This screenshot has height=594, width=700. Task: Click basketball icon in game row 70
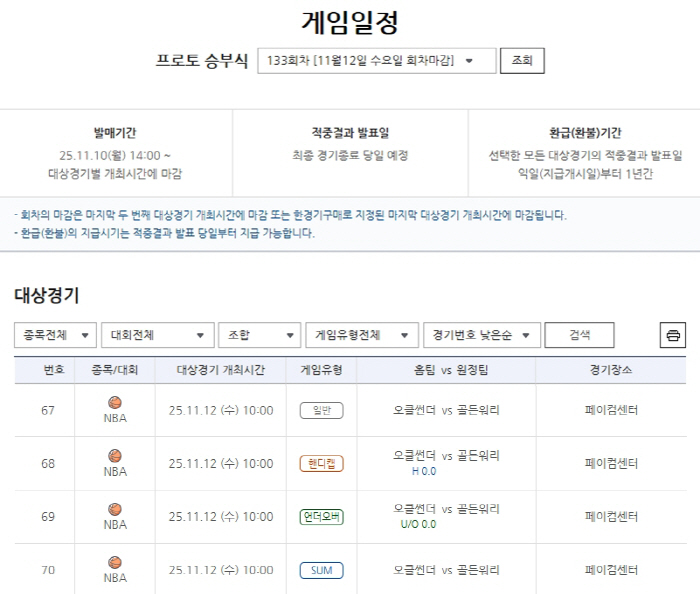click(x=115, y=563)
